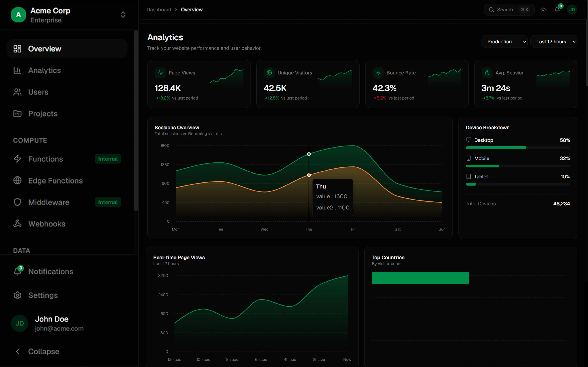Click the Desktop monitor icon
The height and width of the screenshot is (367, 588).
469,140
